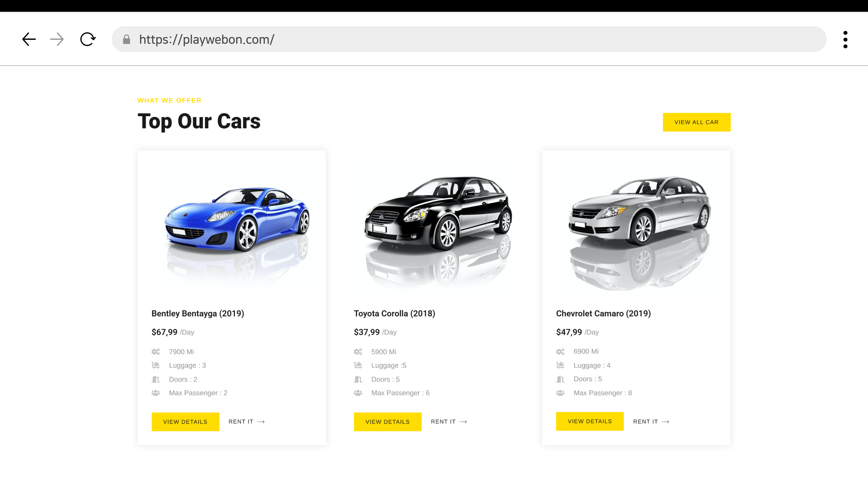View details for Toyota Corolla
The width and height of the screenshot is (868, 488).
pos(388,422)
